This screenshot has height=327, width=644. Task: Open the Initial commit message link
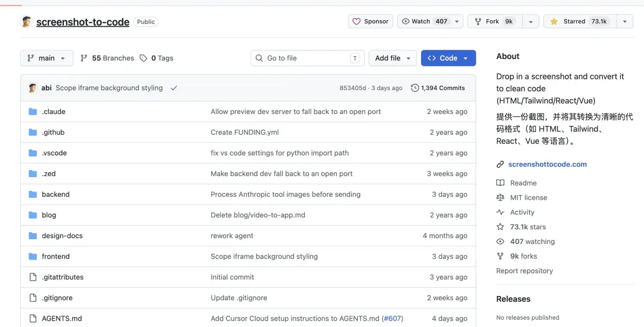point(233,277)
